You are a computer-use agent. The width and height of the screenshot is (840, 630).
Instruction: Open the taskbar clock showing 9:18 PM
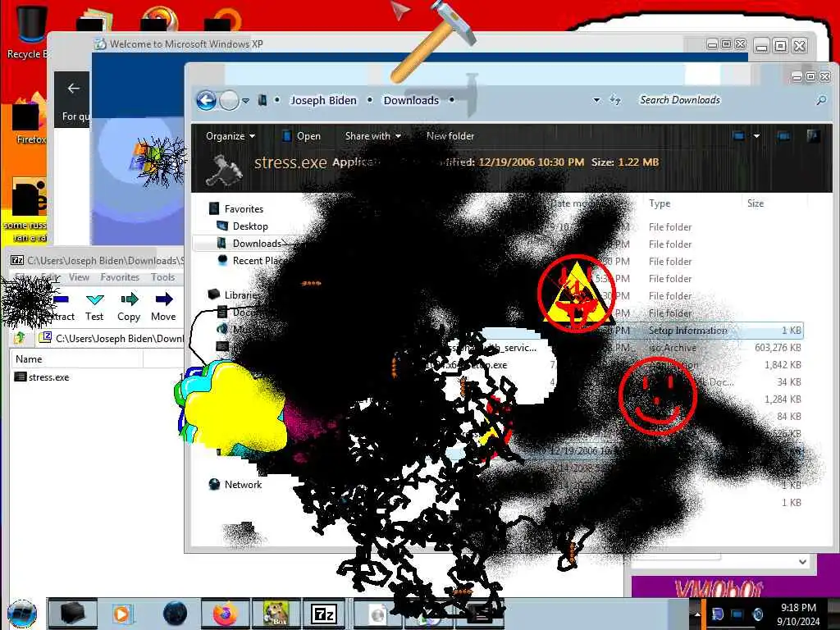[x=798, y=614]
